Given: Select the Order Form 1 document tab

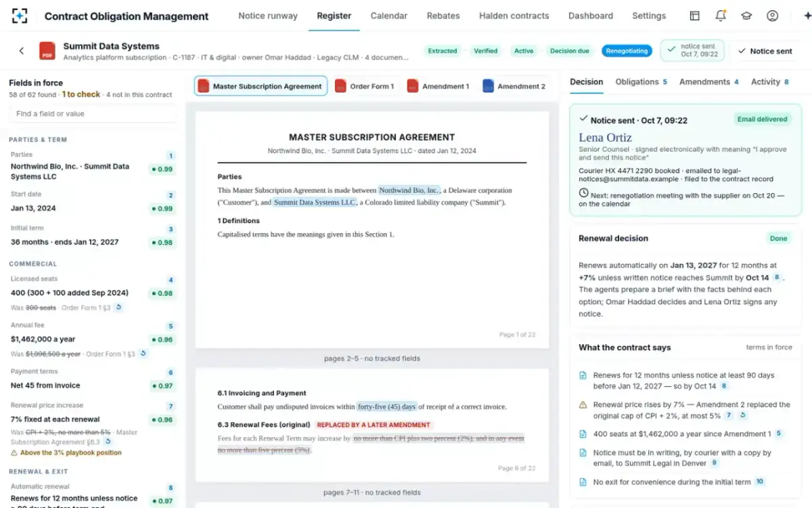Looking at the screenshot, I should click(364, 86).
